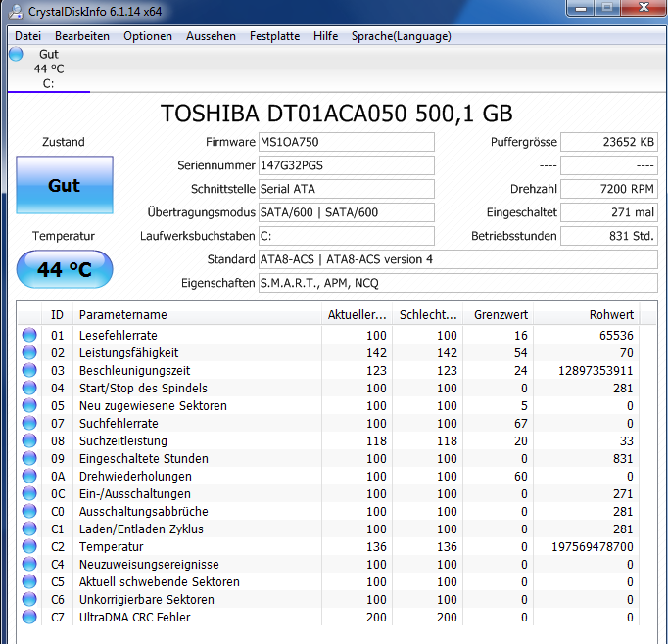Click status orb of Suchfehlerrate row
The height and width of the screenshot is (644, 668).
[x=29, y=423]
